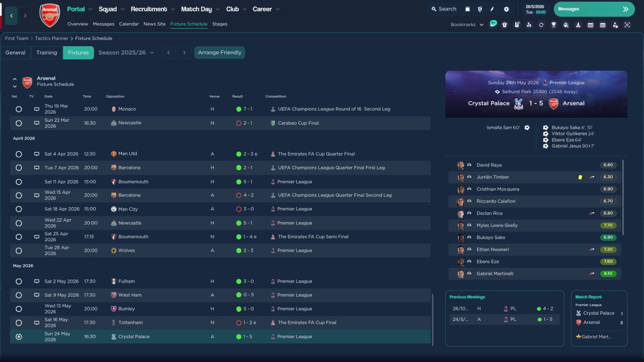Click the Messages continue button
This screenshot has width=644, height=362.
(595, 9)
